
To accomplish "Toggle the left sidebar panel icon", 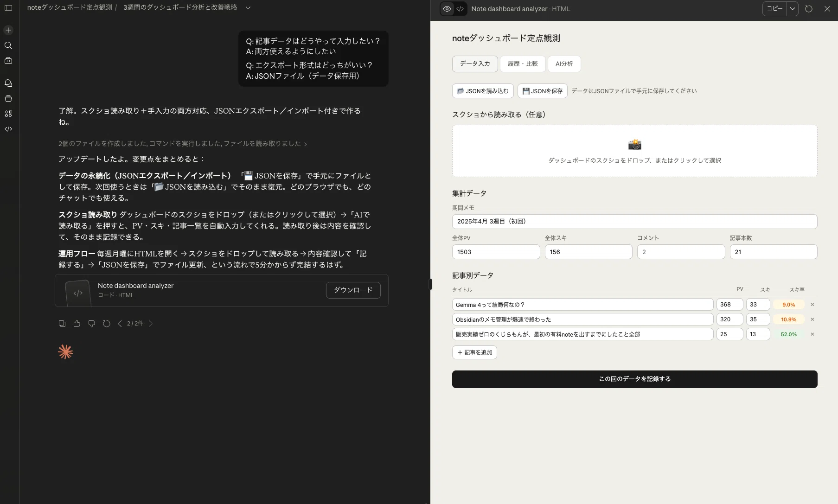I will [8, 8].
